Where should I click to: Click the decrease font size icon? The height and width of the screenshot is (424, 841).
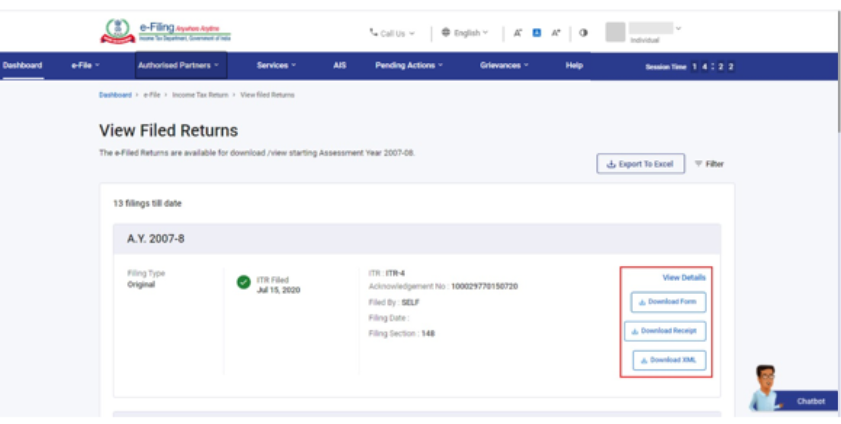518,33
